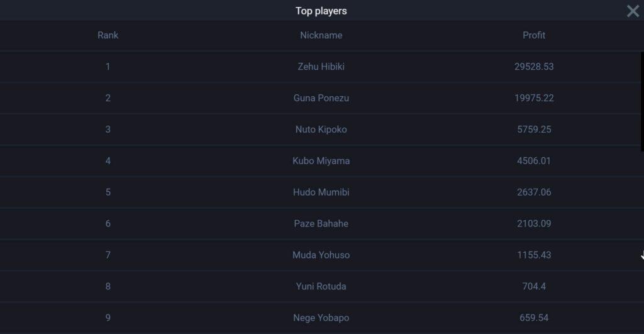Viewport: 644px width, 334px height.
Task: Select player Paze Bahahe
Action: [321, 223]
